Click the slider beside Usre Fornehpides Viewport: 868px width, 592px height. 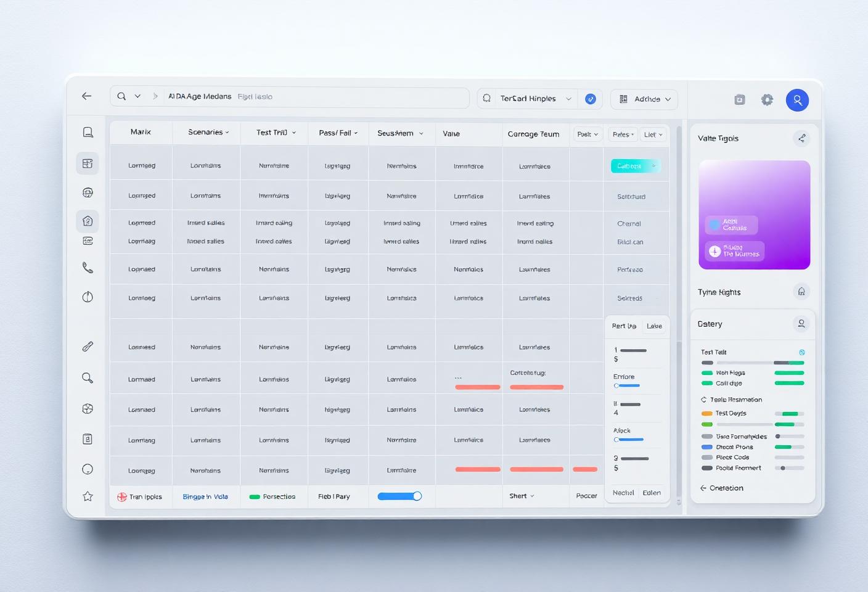tap(789, 437)
